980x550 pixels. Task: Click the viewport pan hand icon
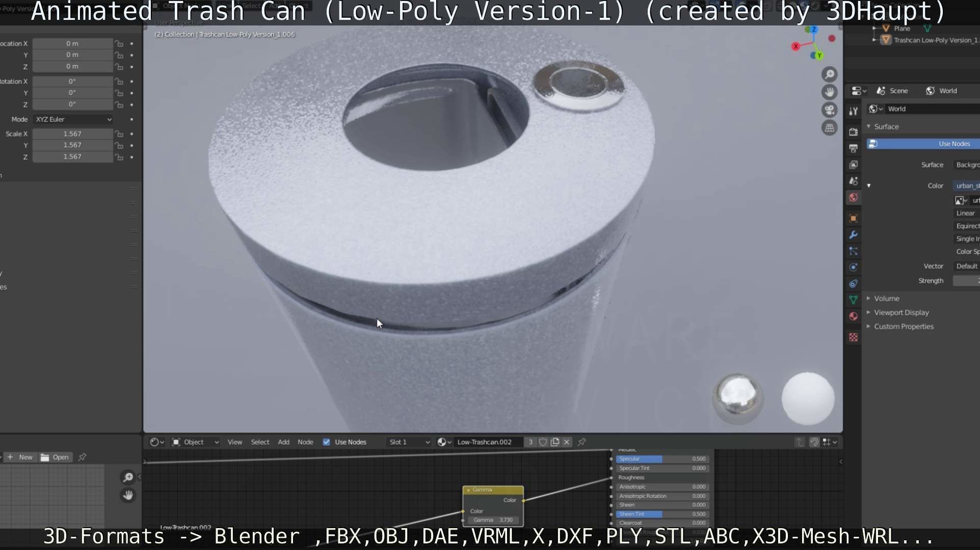click(x=830, y=92)
